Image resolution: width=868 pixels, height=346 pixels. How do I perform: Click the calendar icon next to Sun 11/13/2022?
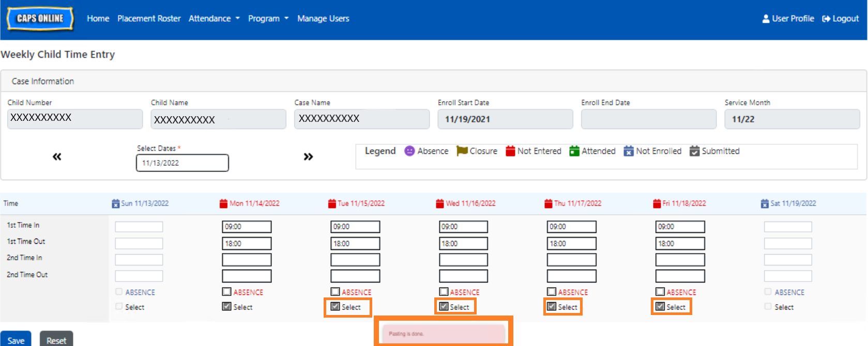pos(115,203)
